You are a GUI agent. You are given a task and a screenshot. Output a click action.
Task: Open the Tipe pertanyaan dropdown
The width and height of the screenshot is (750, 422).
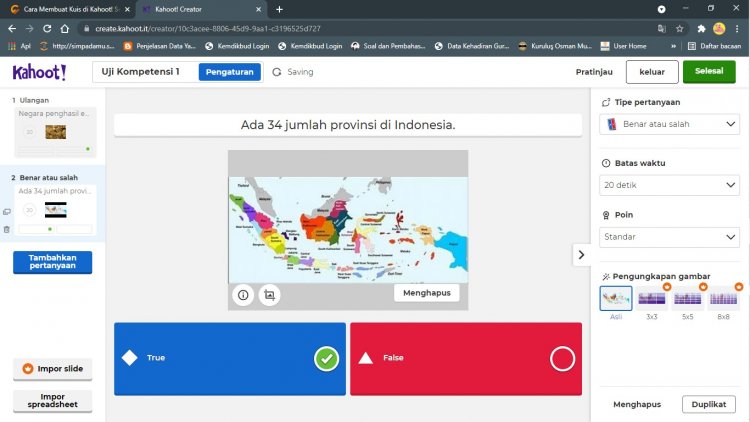(x=670, y=124)
